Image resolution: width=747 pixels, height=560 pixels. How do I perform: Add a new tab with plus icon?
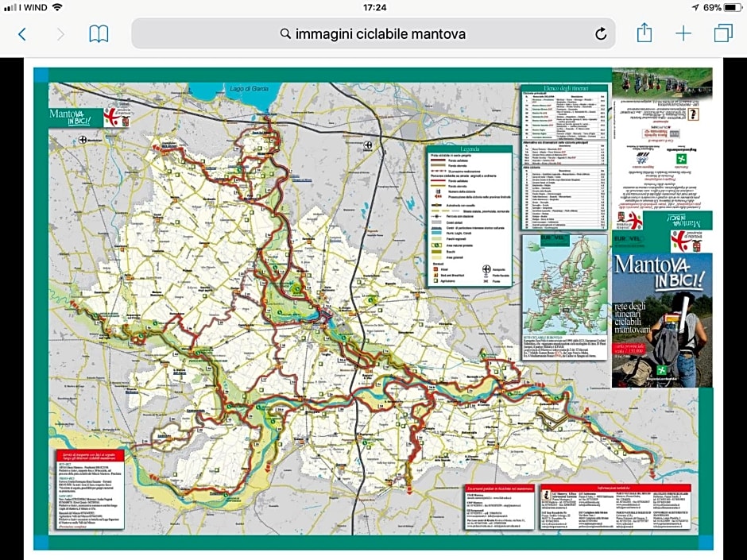(x=683, y=34)
